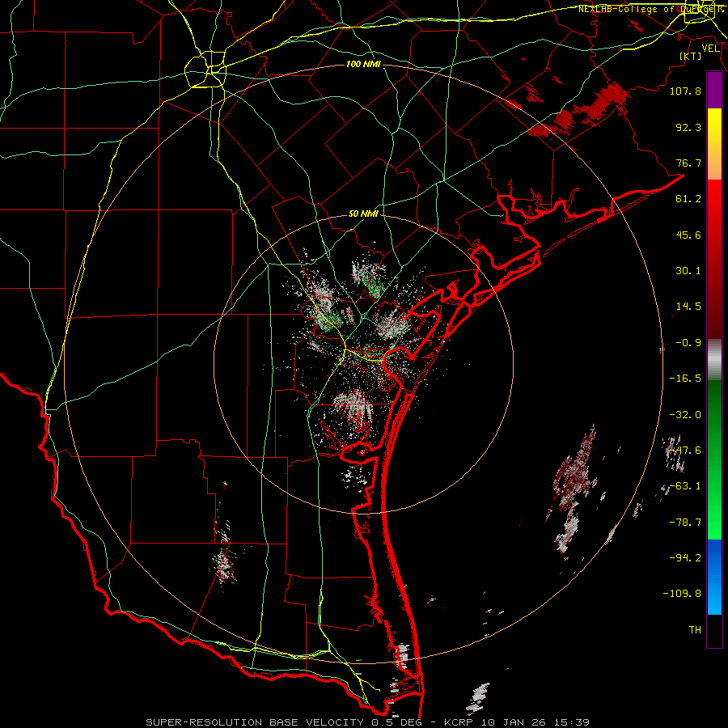Click the purple segment of velocity color bar
Screen dimensions: 728x728
point(714,90)
